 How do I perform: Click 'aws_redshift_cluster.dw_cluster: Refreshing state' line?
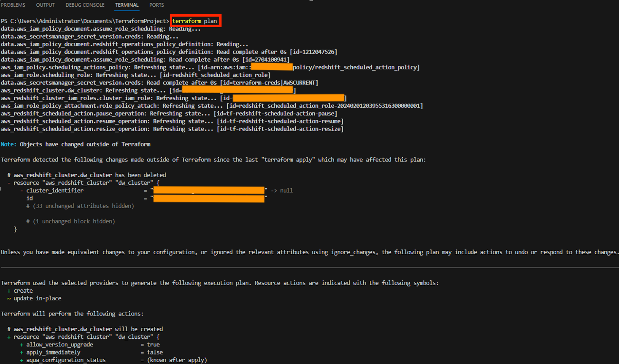[148, 90]
